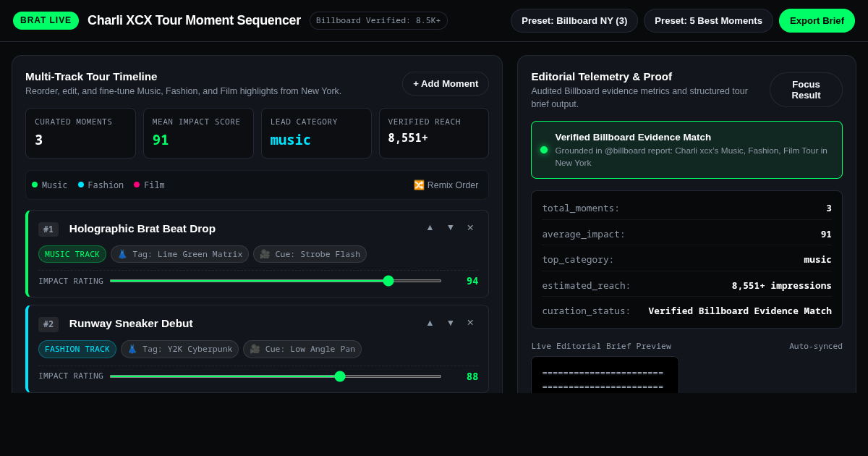Add a new moment
The width and height of the screenshot is (868, 456).
click(x=446, y=84)
